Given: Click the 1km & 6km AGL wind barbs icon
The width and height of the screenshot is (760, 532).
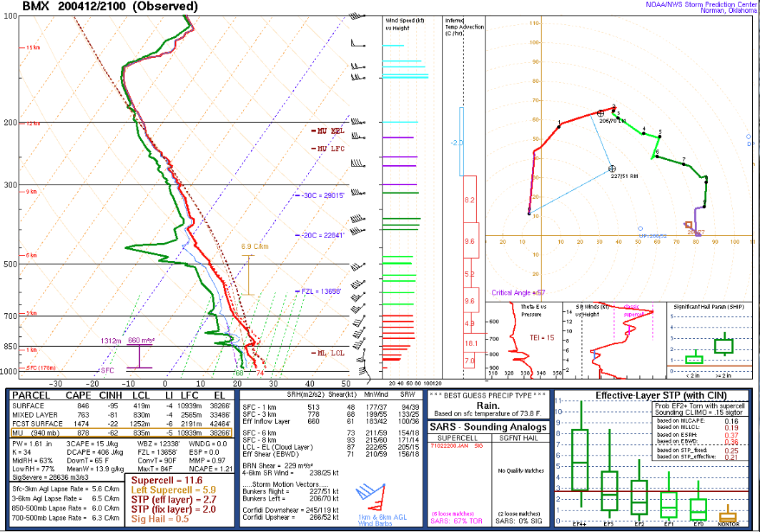Looking at the screenshot, I should (x=371, y=497).
